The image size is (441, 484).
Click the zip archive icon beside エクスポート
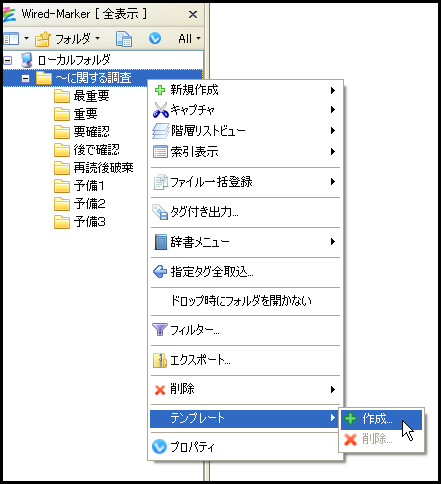tap(160, 360)
